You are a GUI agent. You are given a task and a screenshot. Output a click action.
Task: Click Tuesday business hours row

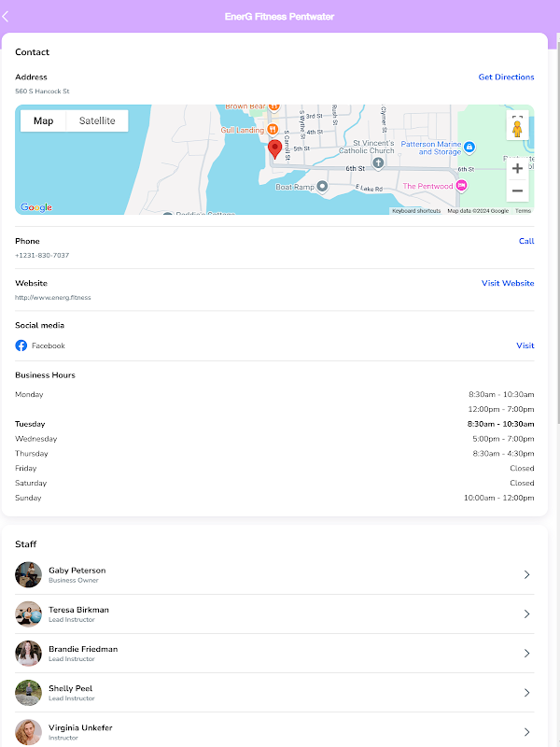274,424
